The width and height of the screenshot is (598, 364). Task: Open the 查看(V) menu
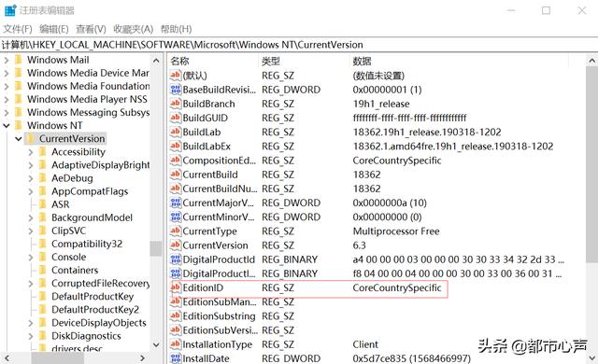coord(91,29)
